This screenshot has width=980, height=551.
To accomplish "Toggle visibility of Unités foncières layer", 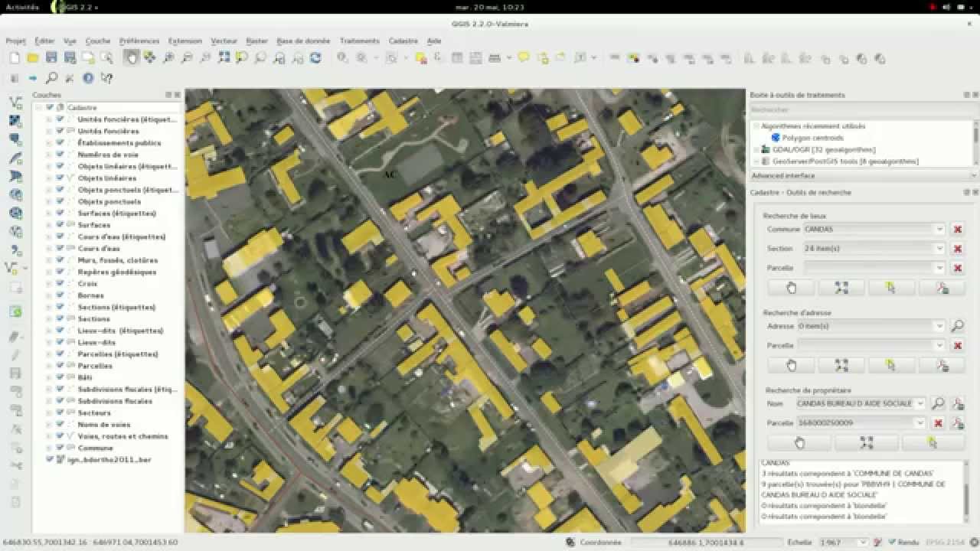I will [x=60, y=131].
